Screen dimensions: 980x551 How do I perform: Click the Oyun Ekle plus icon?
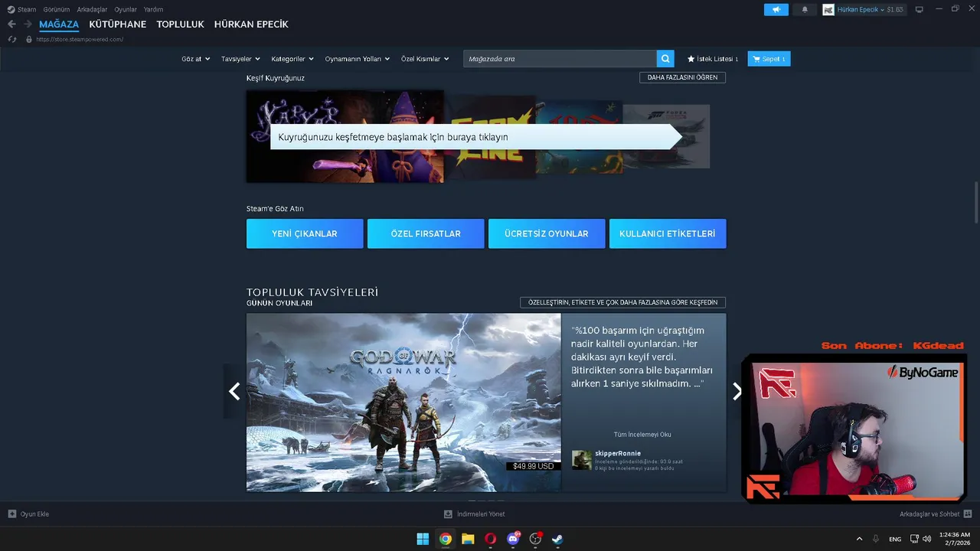click(12, 514)
